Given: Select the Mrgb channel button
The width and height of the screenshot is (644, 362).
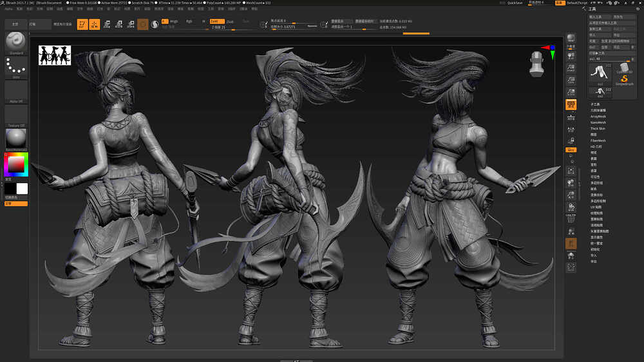Looking at the screenshot, I should (174, 21).
